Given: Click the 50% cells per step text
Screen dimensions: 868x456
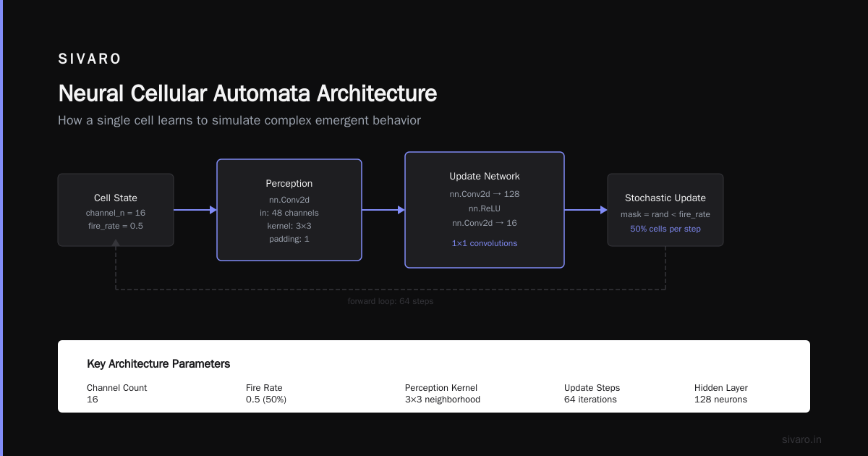Looking at the screenshot, I should pyautogui.click(x=665, y=229).
